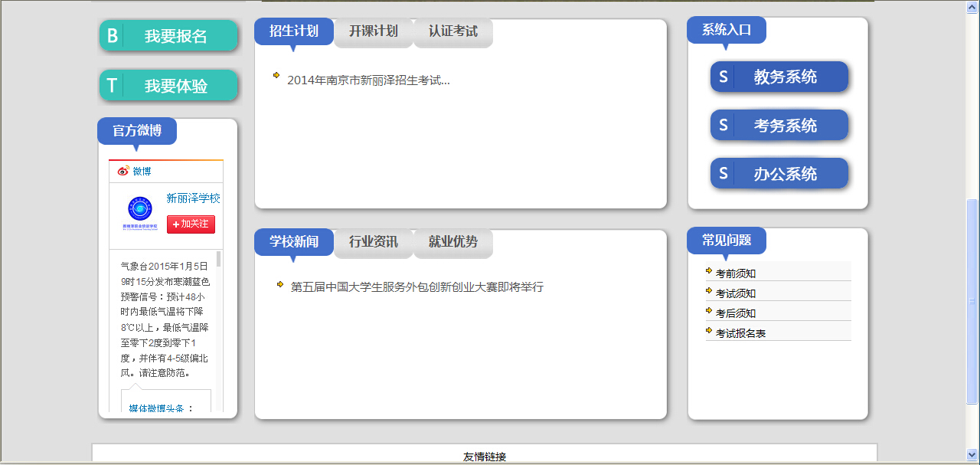Open the 考试须知 FAQ link
This screenshot has height=465, width=980.
pyautogui.click(x=735, y=293)
